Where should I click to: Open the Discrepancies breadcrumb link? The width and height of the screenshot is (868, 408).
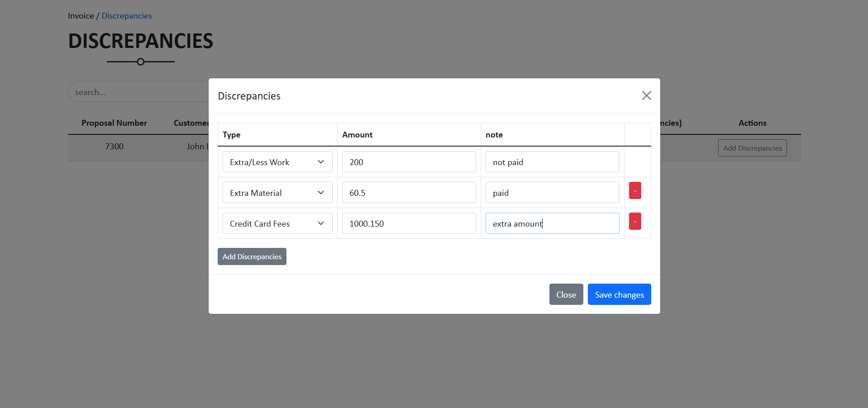click(x=127, y=16)
